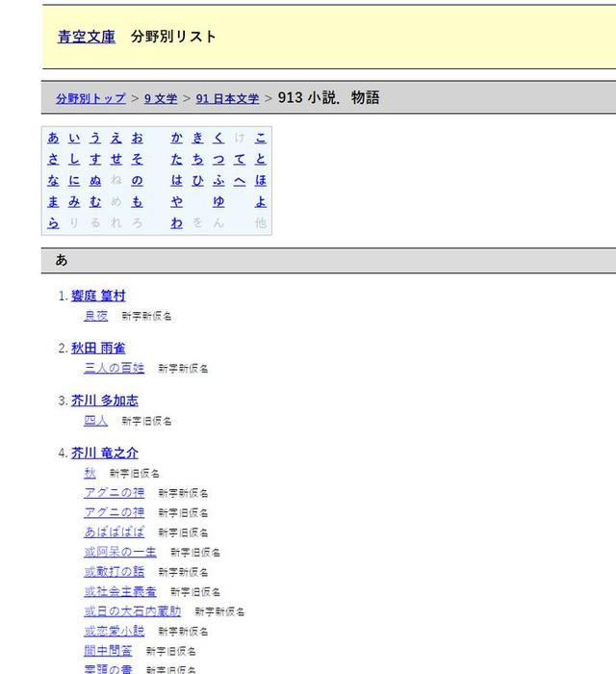Go to the に index link
Screen dimensions: 616x674
[x=74, y=180]
